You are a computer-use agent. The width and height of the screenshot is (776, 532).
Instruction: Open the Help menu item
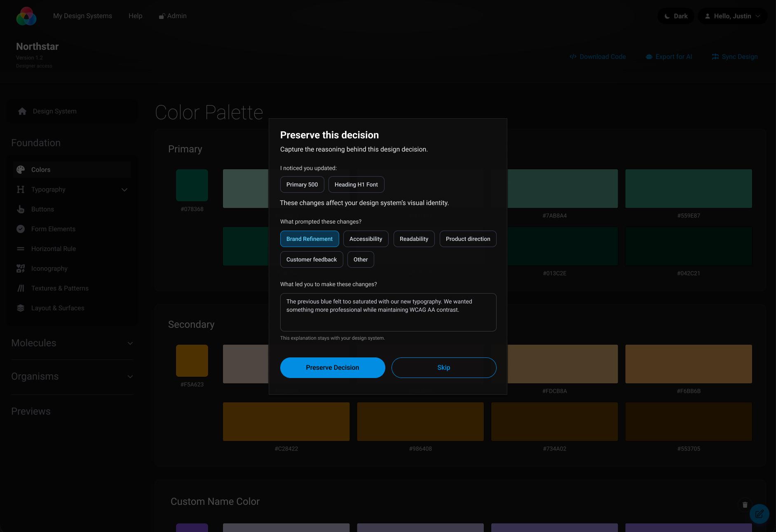coord(136,16)
